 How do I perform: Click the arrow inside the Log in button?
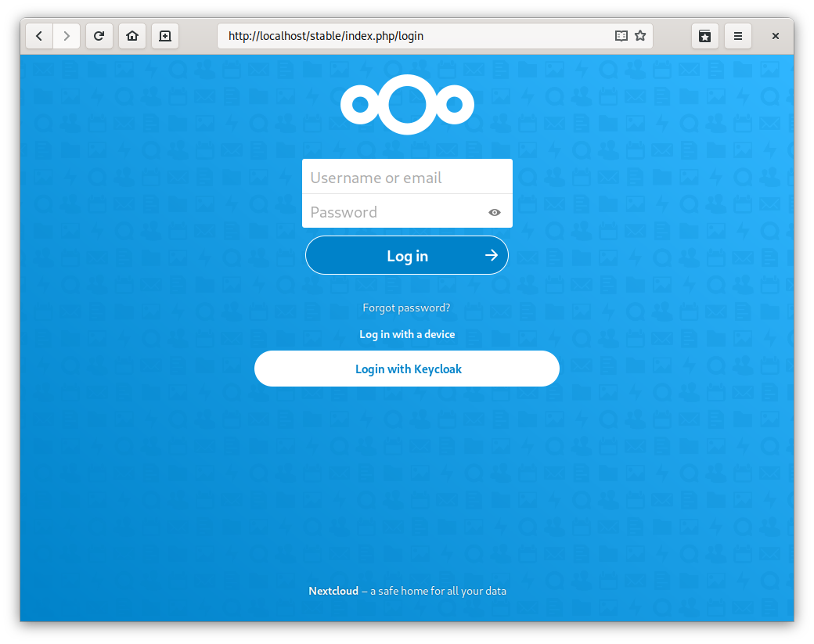(491, 255)
